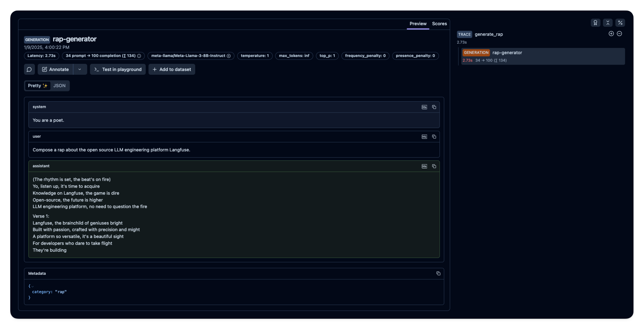The image size is (644, 329).
Task: Select the rap-generator generation in the trace tree
Action: coord(507,52)
